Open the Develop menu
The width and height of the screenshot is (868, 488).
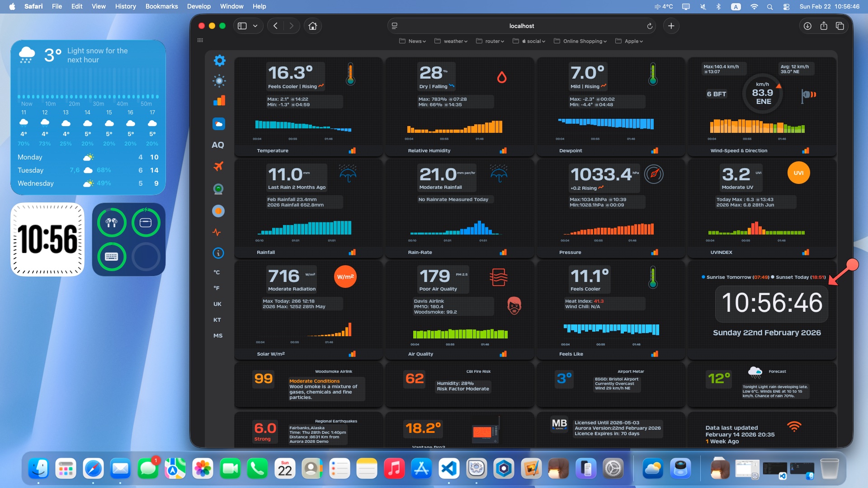coord(198,6)
